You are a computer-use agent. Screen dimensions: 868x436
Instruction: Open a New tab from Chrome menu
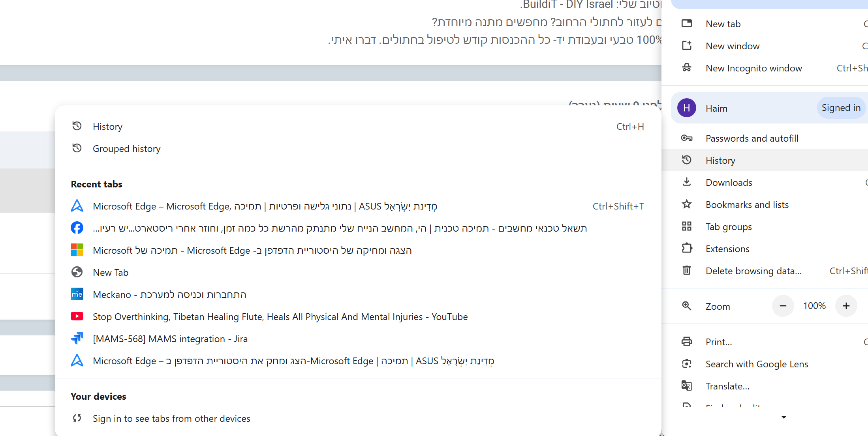(765, 24)
